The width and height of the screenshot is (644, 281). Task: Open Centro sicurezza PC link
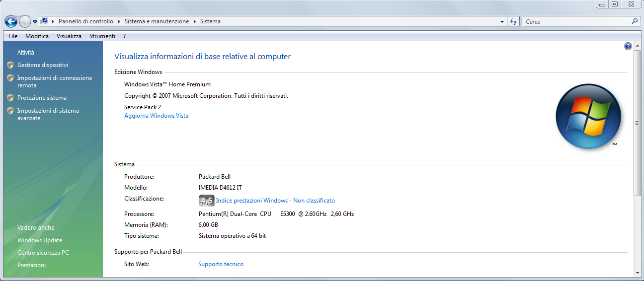pyautogui.click(x=43, y=253)
